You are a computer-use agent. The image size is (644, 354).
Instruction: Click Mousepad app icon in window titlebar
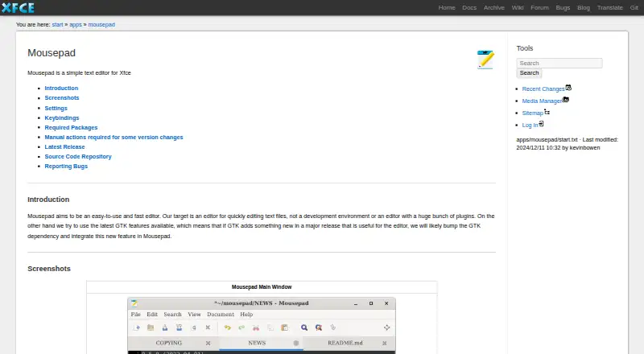[134, 303]
